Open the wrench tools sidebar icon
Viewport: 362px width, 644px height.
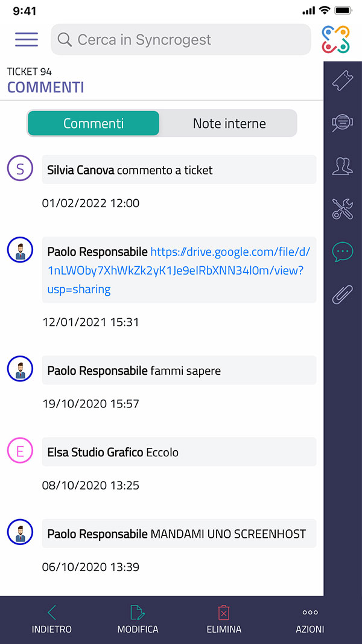(343, 208)
